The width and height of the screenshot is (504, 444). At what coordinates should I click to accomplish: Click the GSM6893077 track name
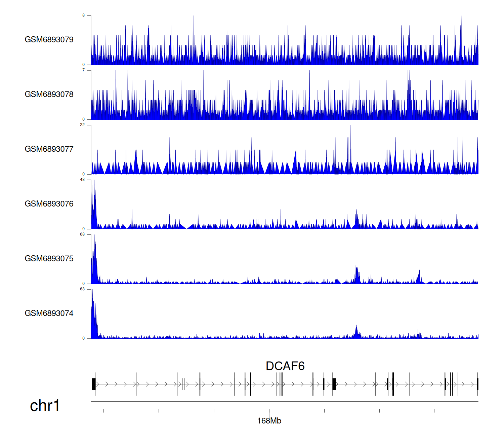pyautogui.click(x=49, y=149)
